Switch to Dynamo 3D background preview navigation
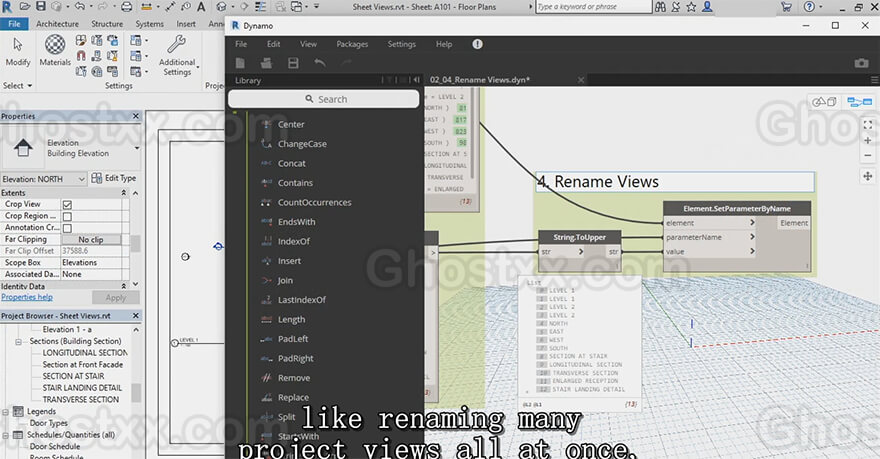 click(824, 102)
